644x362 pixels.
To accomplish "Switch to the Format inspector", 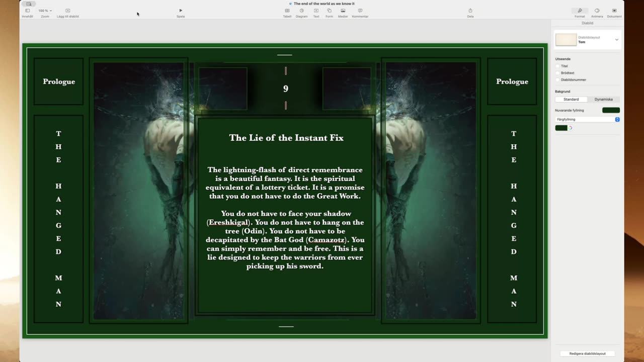I will [x=580, y=11].
